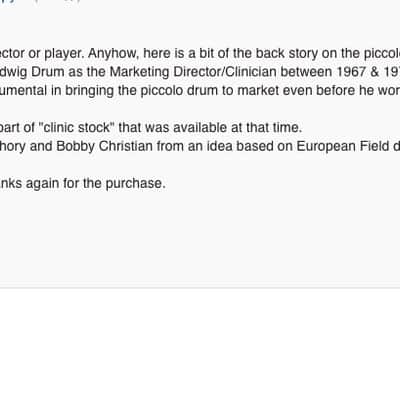Click the name "Bobby Christian"
This screenshot has height=400, width=400.
coord(105,146)
